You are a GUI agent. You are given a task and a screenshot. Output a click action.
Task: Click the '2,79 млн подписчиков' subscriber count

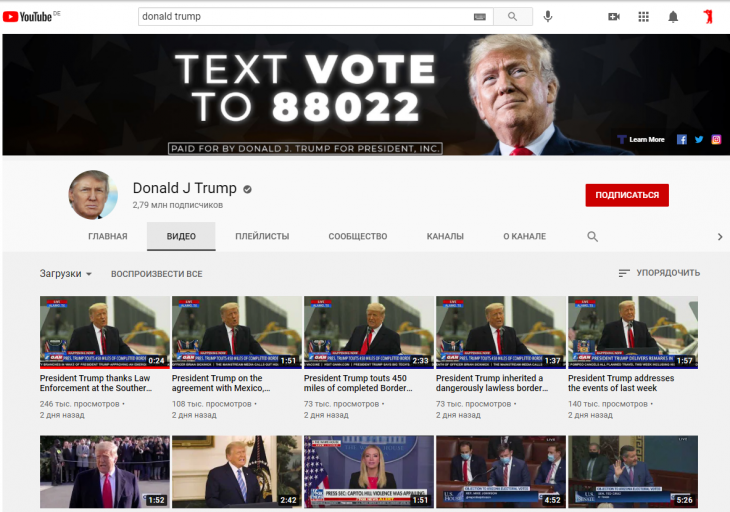(x=178, y=205)
